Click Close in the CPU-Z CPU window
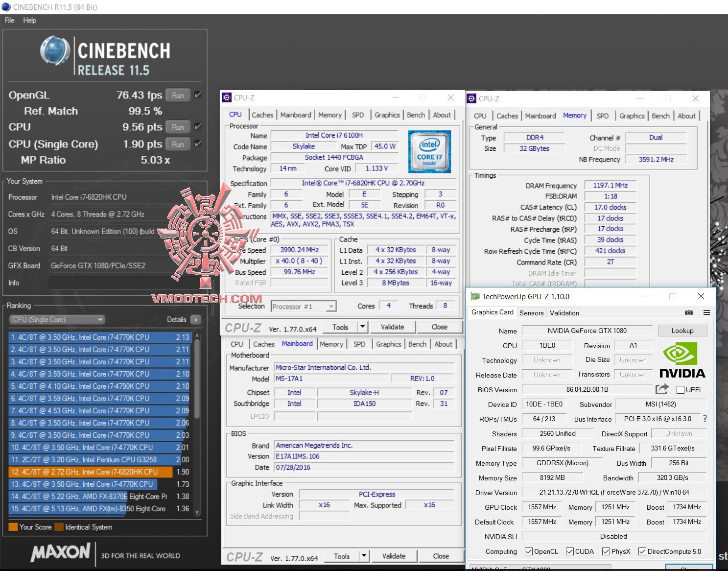 coord(440,327)
